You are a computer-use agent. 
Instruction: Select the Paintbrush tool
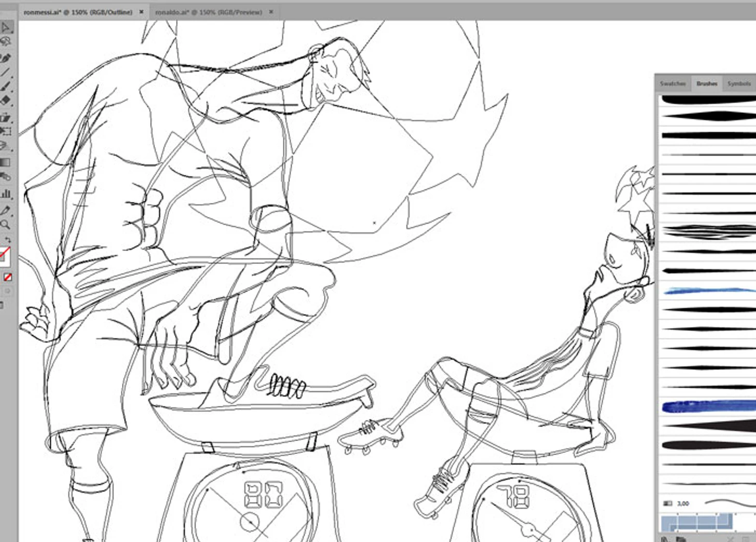pyautogui.click(x=6, y=86)
